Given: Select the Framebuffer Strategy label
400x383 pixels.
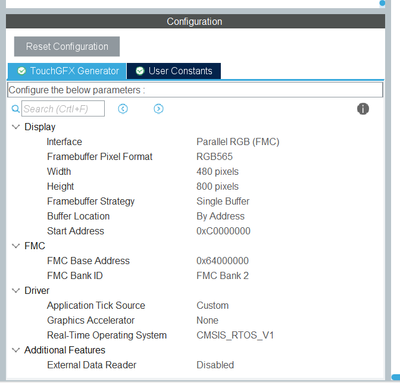Looking at the screenshot, I should click(91, 201).
